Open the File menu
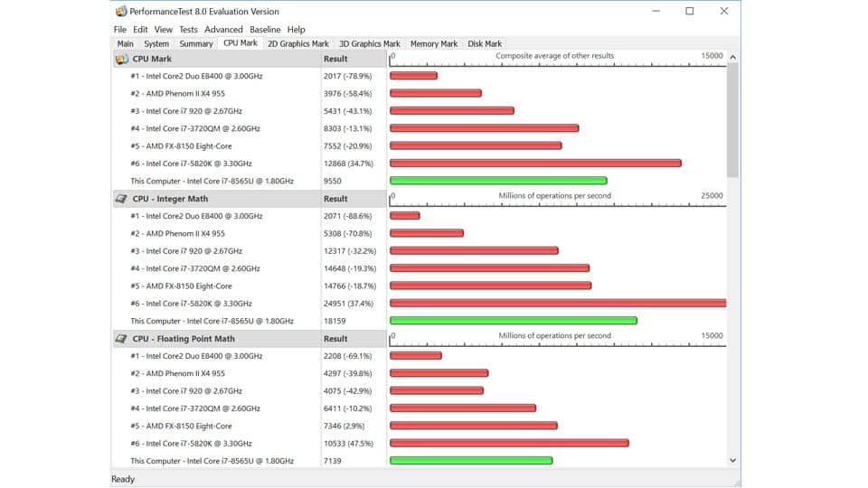Viewport: 868px width, 488px height. coord(119,29)
